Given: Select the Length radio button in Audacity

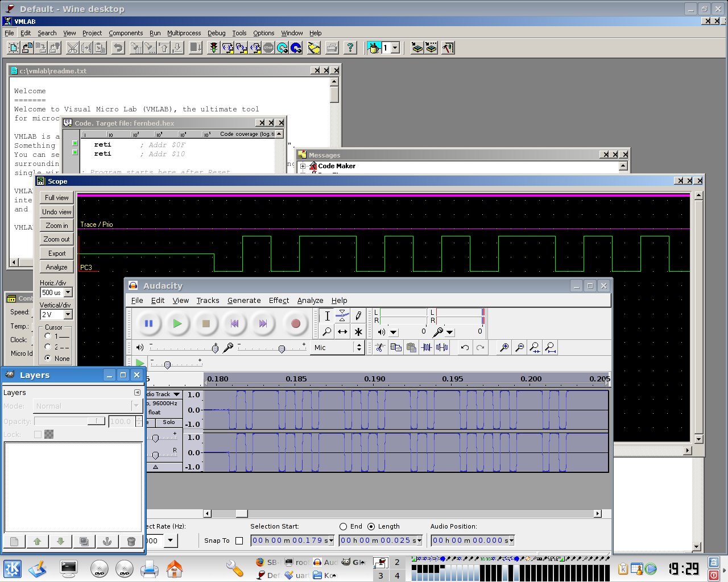Looking at the screenshot, I should click(371, 526).
